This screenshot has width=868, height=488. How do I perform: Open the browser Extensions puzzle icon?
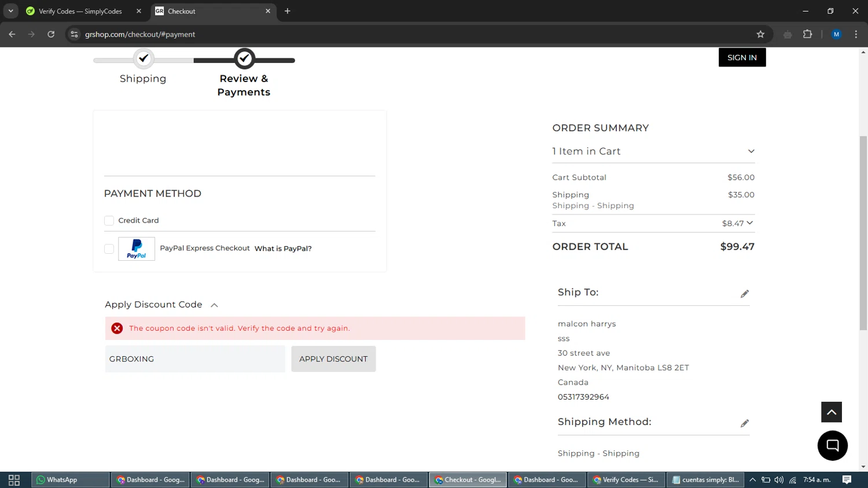pyautogui.click(x=807, y=34)
